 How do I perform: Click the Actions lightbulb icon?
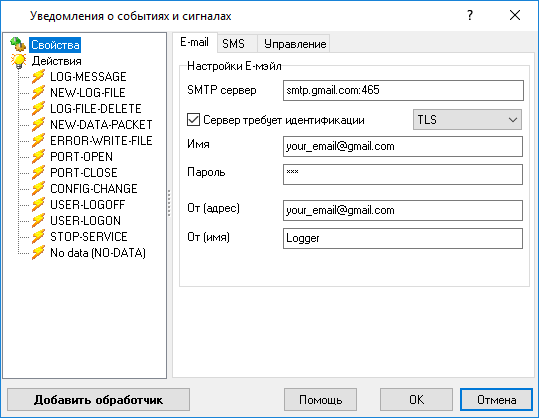18,61
